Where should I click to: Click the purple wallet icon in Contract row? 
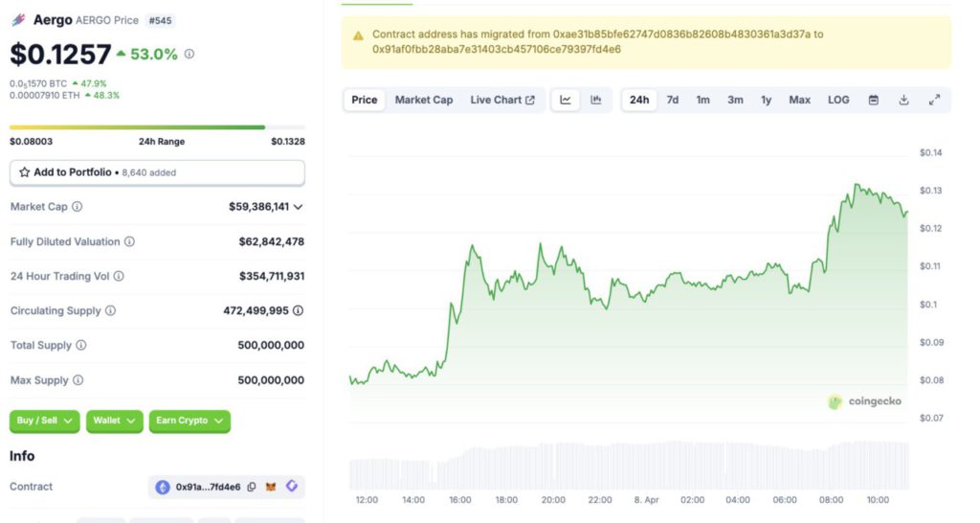coord(292,486)
